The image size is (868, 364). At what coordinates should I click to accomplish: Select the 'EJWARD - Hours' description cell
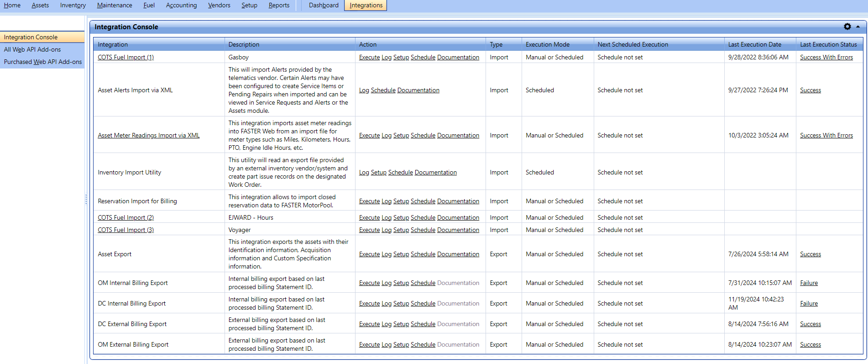click(290, 217)
